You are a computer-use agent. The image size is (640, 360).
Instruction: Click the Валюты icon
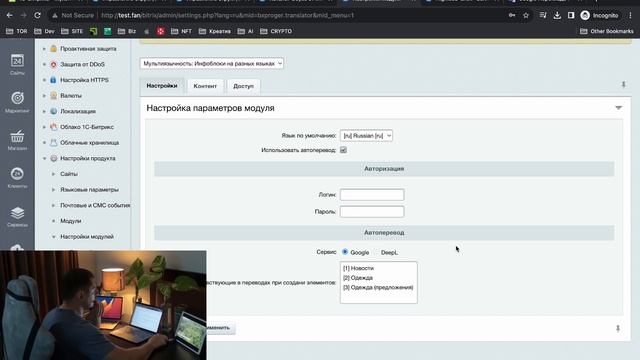[x=53, y=96]
